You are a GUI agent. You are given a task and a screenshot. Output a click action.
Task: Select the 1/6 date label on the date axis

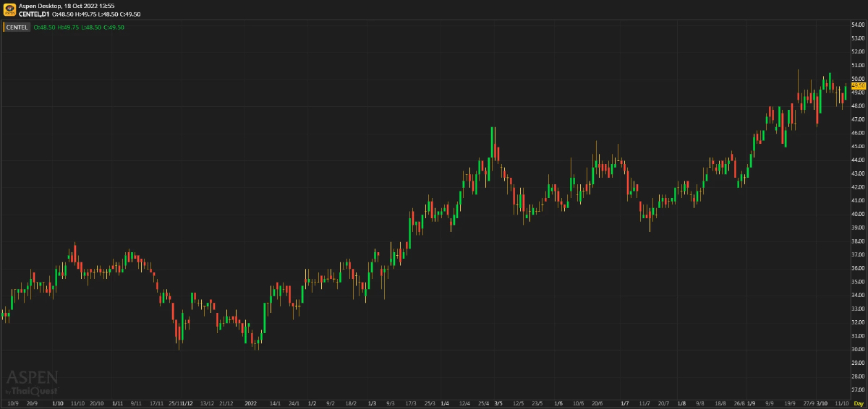pos(558,403)
